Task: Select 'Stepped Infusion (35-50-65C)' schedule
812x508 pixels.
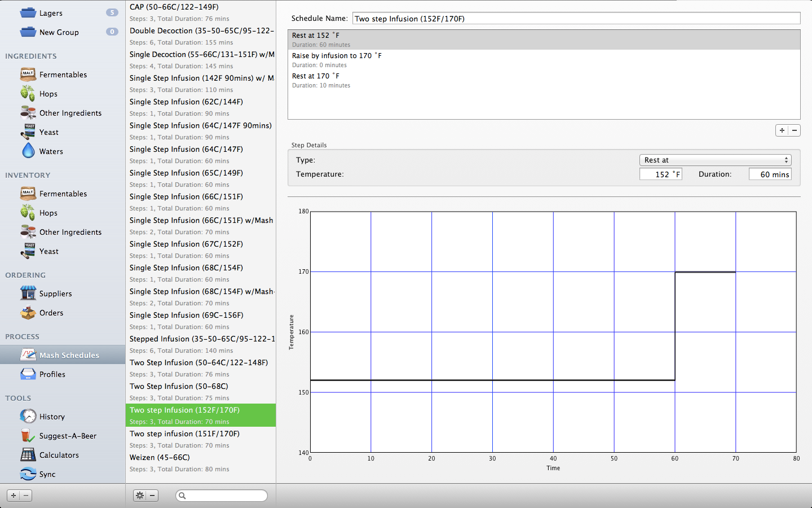Action: (x=201, y=344)
